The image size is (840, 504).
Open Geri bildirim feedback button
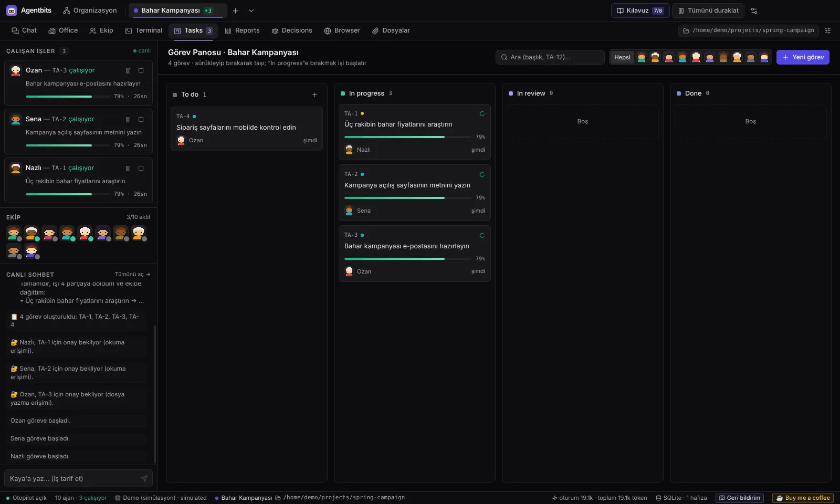[740, 498]
